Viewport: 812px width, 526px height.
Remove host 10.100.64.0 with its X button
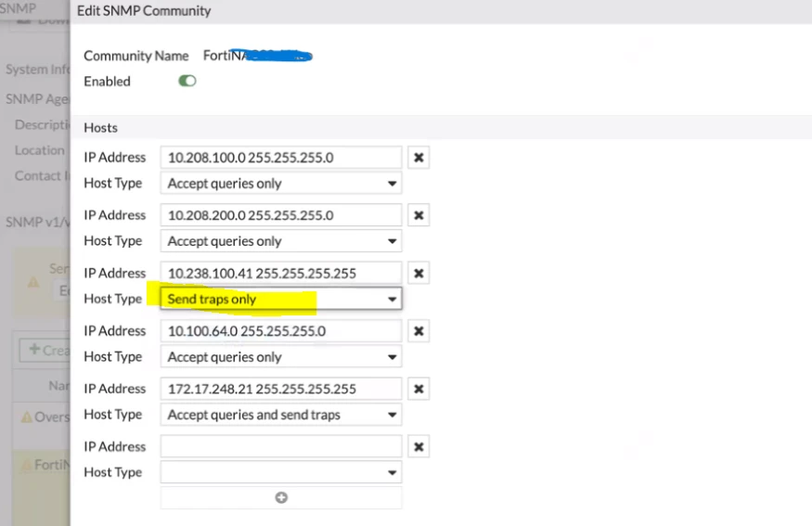pyautogui.click(x=419, y=331)
